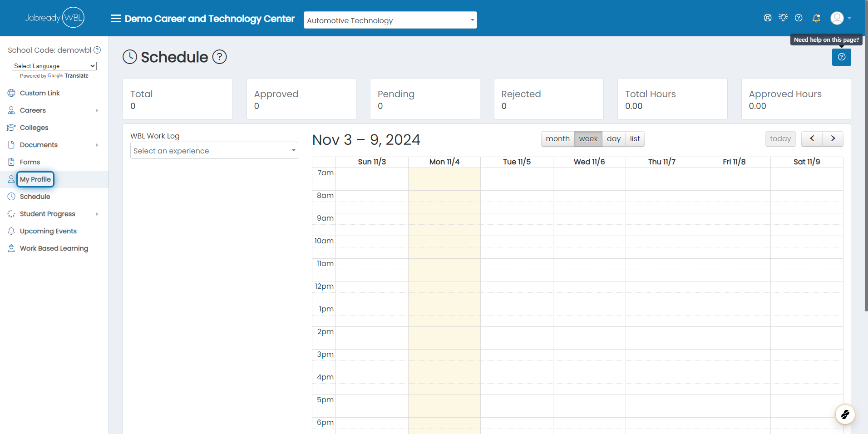The image size is (868, 434).
Task: Click the Wed 11/6 column header
Action: [x=589, y=162]
